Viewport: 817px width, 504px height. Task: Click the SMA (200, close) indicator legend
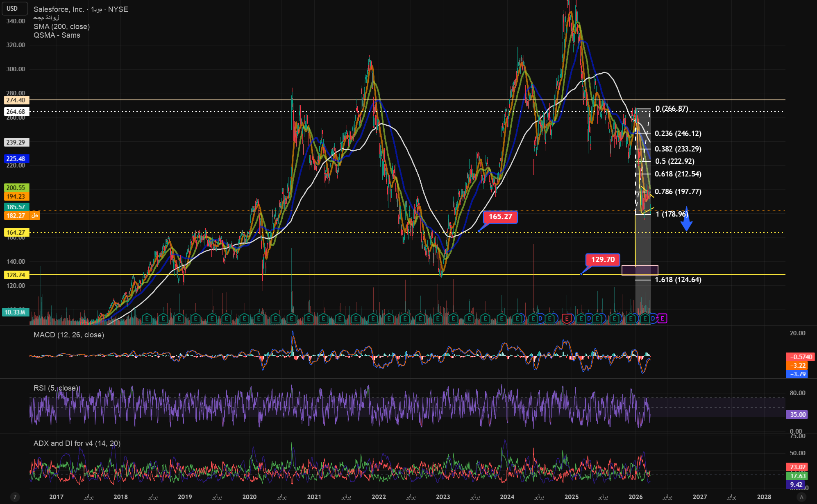coord(61,27)
